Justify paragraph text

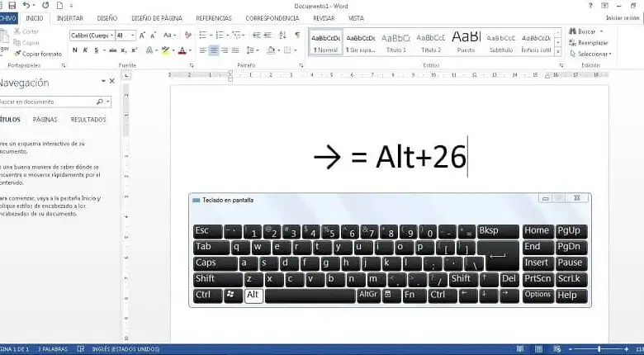click(x=235, y=50)
